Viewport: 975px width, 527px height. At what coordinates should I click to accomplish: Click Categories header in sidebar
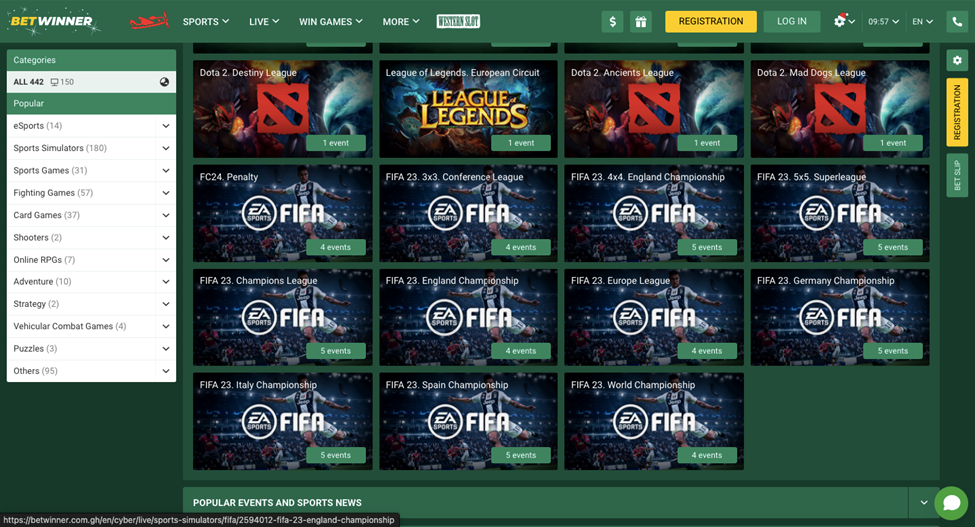91,60
